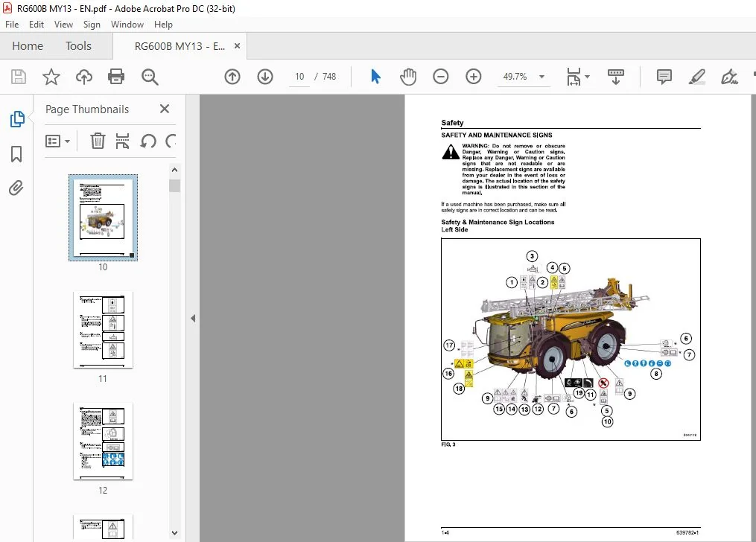Open thumbnail options menu dropdown
This screenshot has height=542, width=756.
coord(57,141)
